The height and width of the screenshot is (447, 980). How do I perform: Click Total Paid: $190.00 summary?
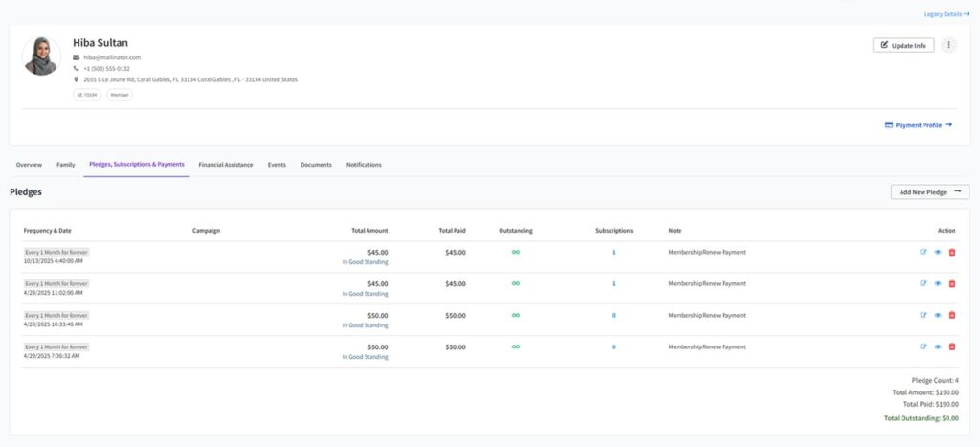[x=931, y=404]
